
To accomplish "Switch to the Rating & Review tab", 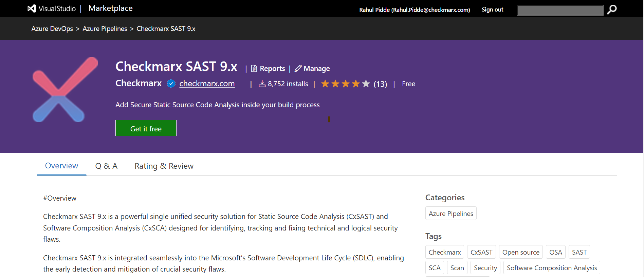I will pos(164,166).
